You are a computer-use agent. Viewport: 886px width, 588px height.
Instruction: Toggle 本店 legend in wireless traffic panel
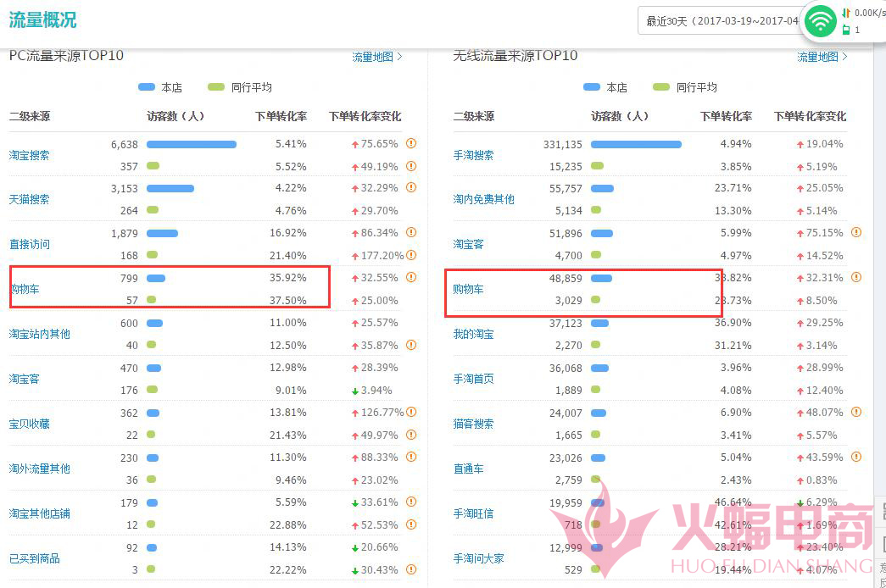tap(605, 87)
